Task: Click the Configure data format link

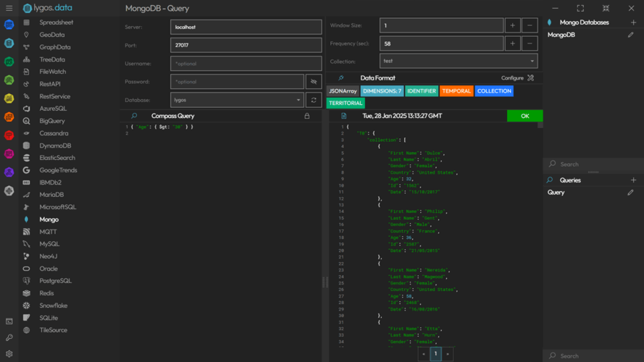Action: tap(517, 78)
